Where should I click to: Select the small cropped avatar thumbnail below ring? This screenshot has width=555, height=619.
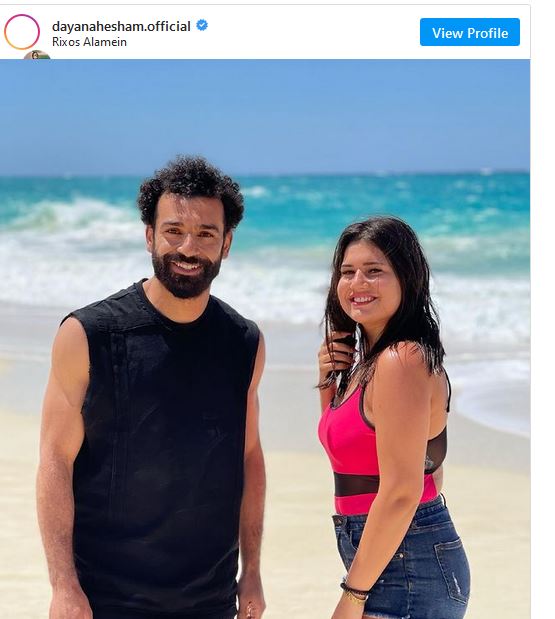coord(37,55)
